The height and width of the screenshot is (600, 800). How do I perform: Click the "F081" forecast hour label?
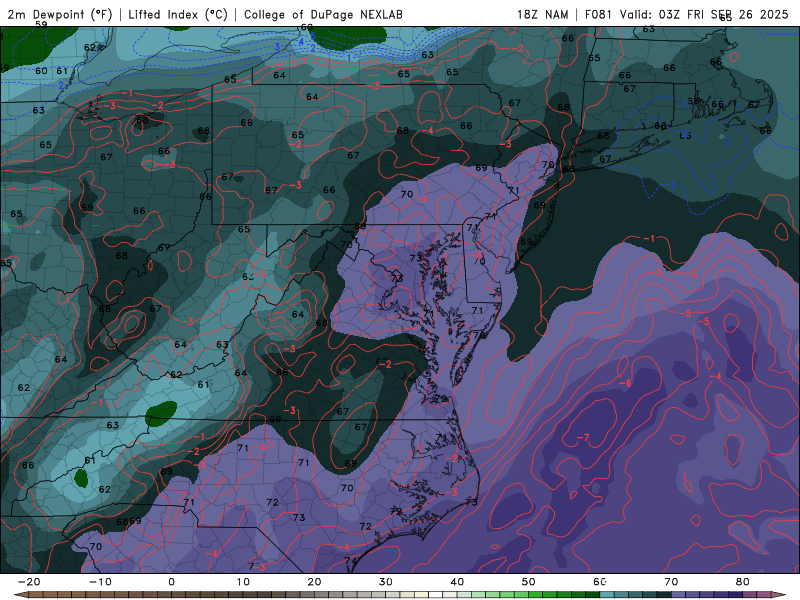599,14
